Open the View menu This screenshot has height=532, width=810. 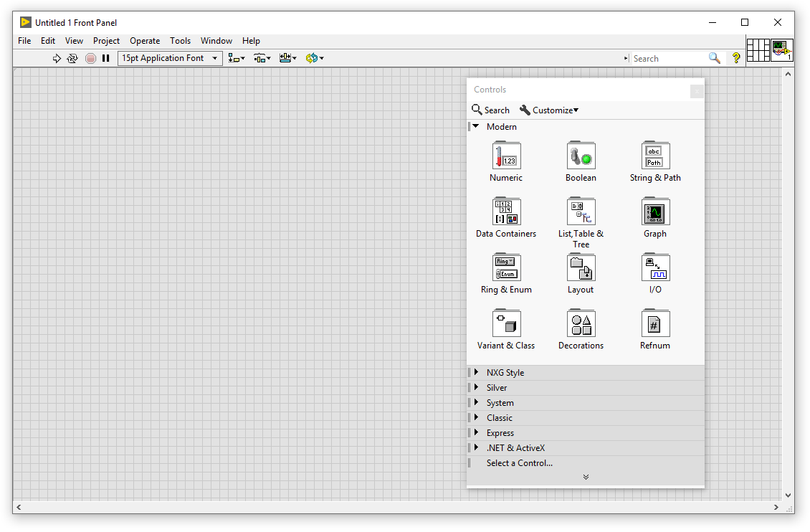tap(74, 41)
